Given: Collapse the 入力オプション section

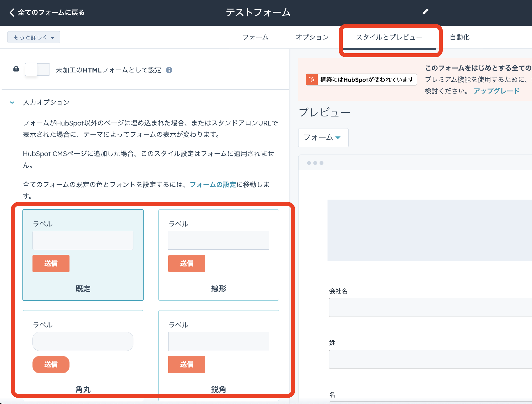Looking at the screenshot, I should point(12,102).
